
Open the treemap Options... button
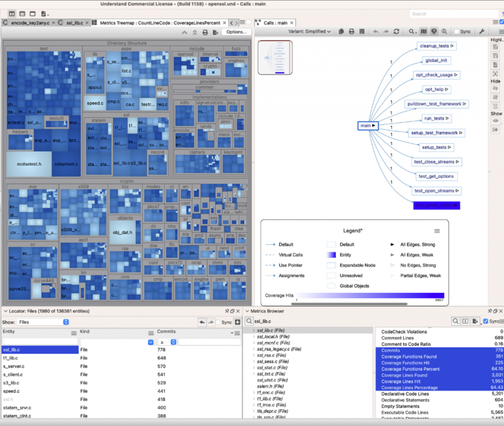(236, 31)
